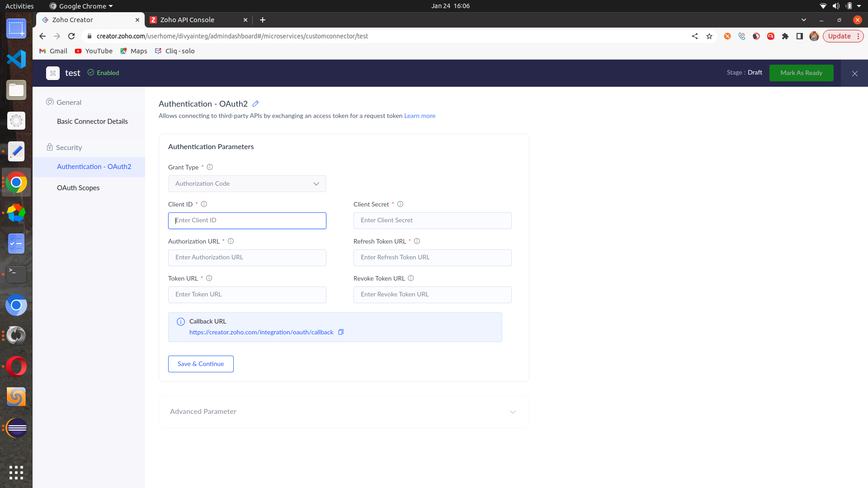Open the Learn more link
Screen dimensions: 868x488
(x=420, y=116)
